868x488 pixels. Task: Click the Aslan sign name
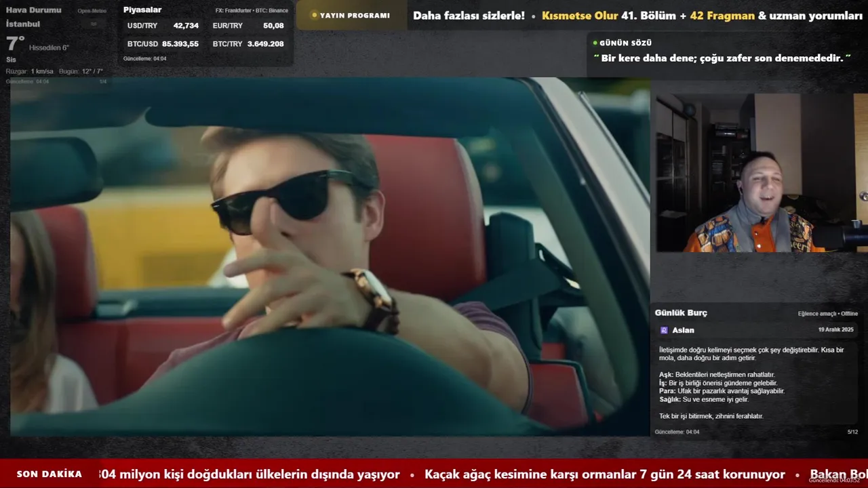(683, 330)
